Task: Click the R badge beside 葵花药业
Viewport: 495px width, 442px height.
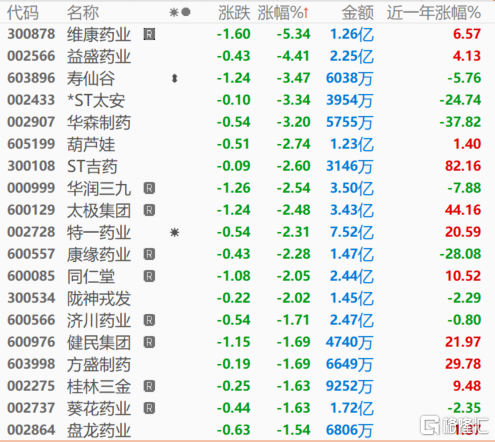Action: [149, 408]
